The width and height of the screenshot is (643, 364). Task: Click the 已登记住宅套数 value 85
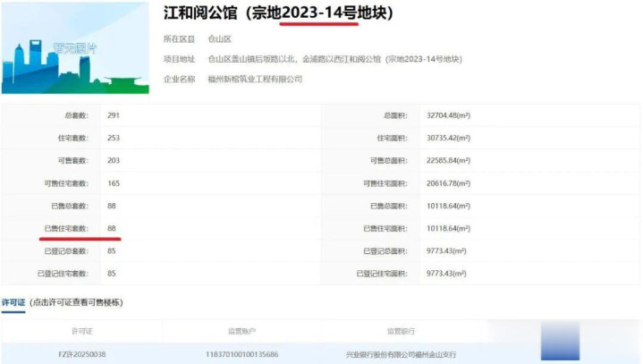[112, 274]
